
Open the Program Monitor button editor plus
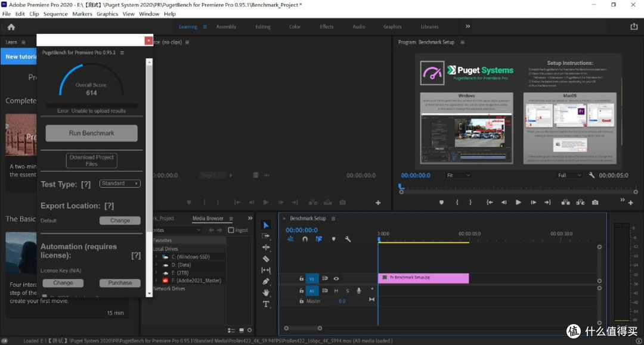click(631, 203)
